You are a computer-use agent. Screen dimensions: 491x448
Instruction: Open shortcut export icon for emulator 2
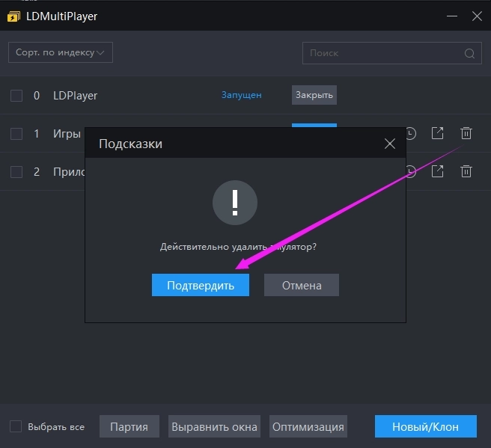tap(438, 171)
